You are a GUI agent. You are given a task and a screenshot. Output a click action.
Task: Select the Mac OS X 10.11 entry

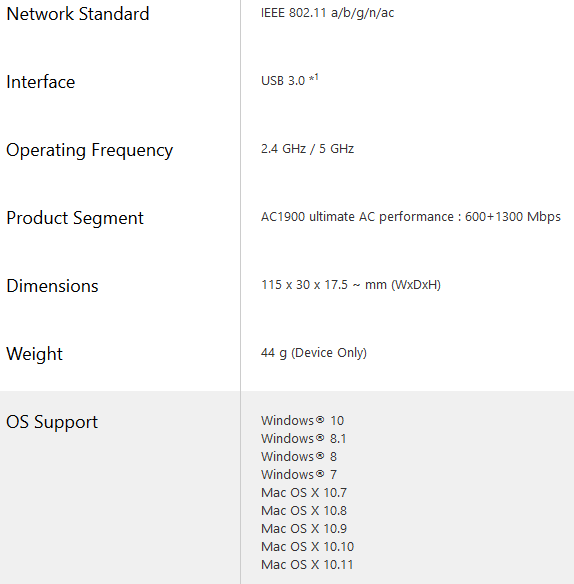307,565
